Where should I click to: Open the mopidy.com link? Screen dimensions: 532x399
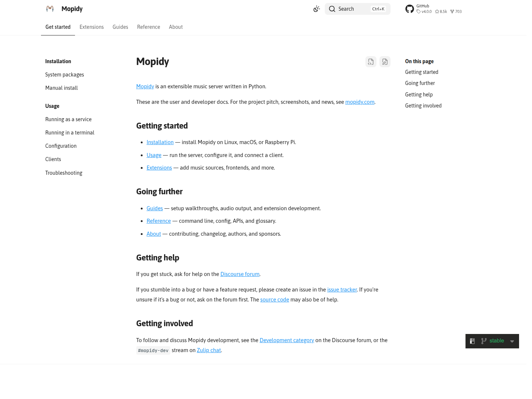coord(360,102)
